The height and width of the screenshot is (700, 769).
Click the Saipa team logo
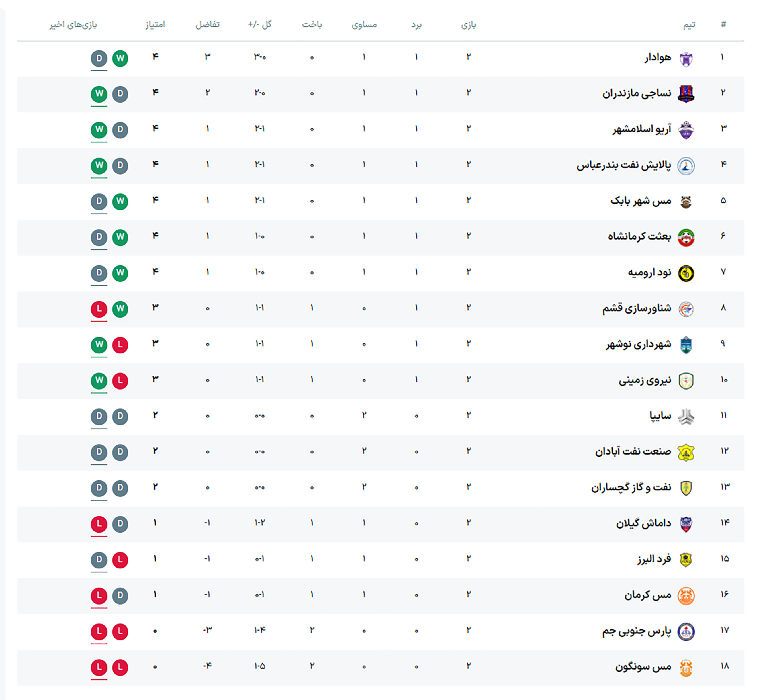[x=686, y=417]
